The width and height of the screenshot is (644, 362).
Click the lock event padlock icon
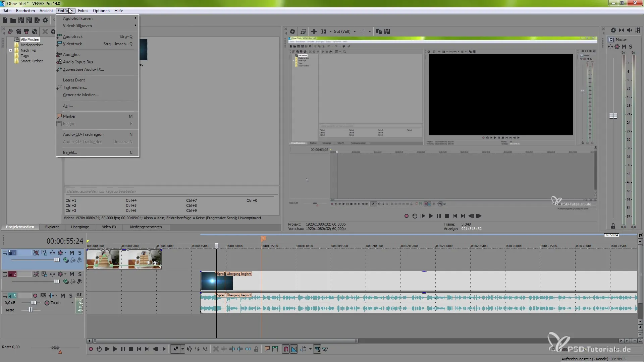point(256,349)
